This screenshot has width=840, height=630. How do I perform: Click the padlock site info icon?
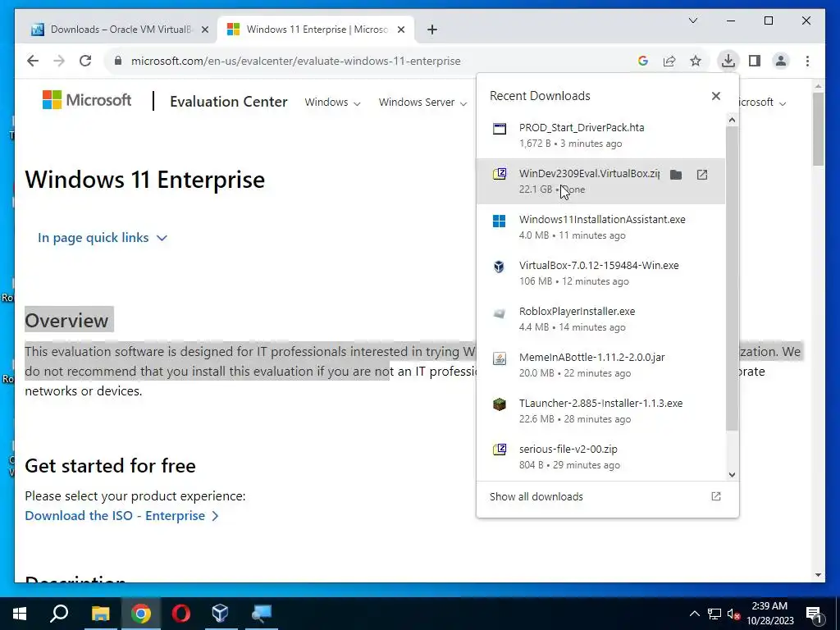point(118,61)
